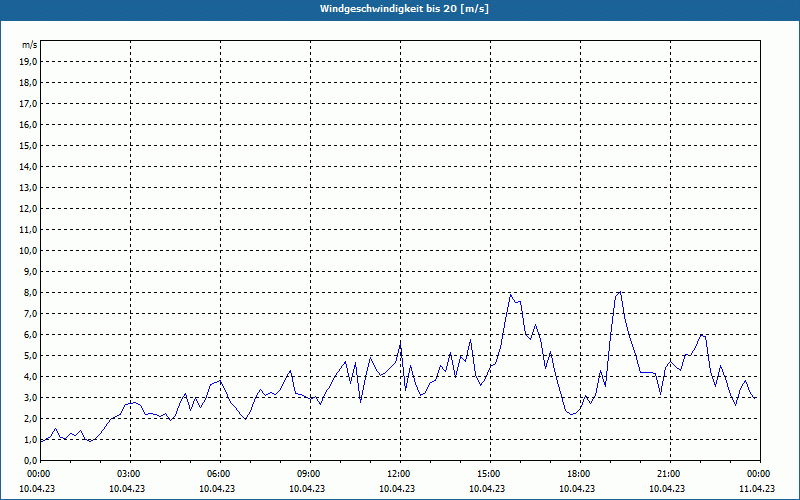Click the '3,0' axis tick label
The width and height of the screenshot is (800, 500).
point(31,398)
